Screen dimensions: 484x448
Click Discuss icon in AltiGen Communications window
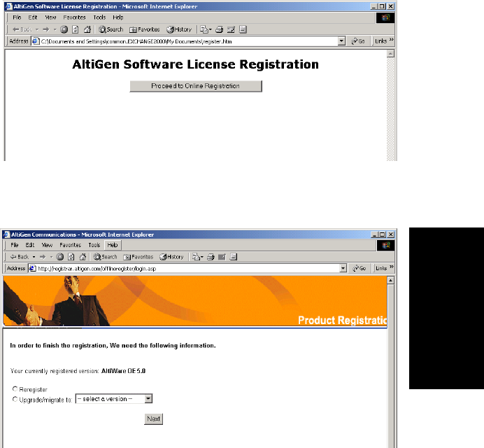click(234, 257)
